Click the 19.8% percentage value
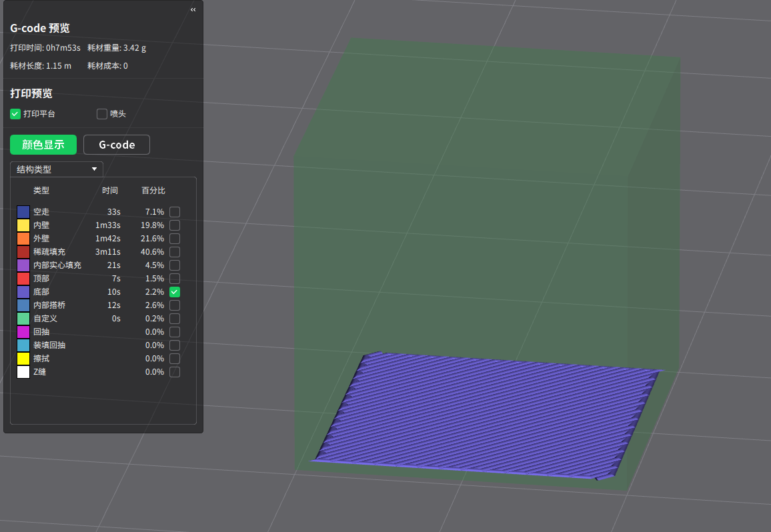 coord(153,225)
